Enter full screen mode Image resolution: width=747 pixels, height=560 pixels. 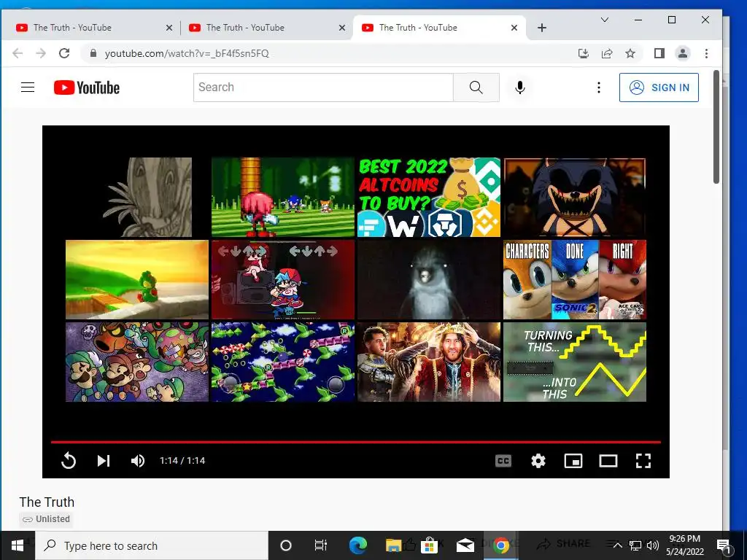point(643,461)
